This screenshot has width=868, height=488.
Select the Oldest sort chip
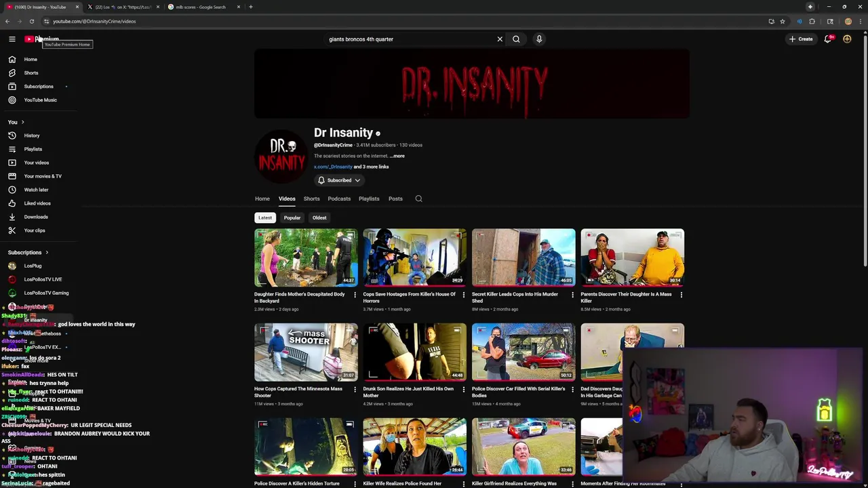[x=319, y=218]
